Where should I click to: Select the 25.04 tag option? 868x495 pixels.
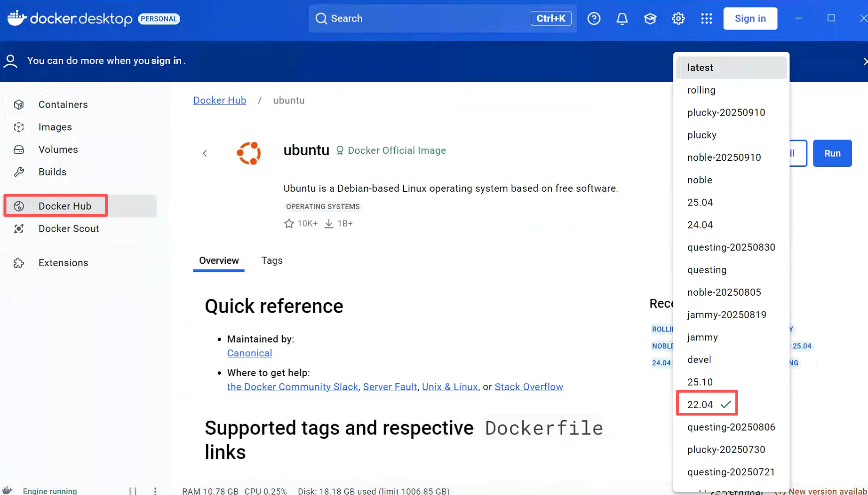point(731,203)
